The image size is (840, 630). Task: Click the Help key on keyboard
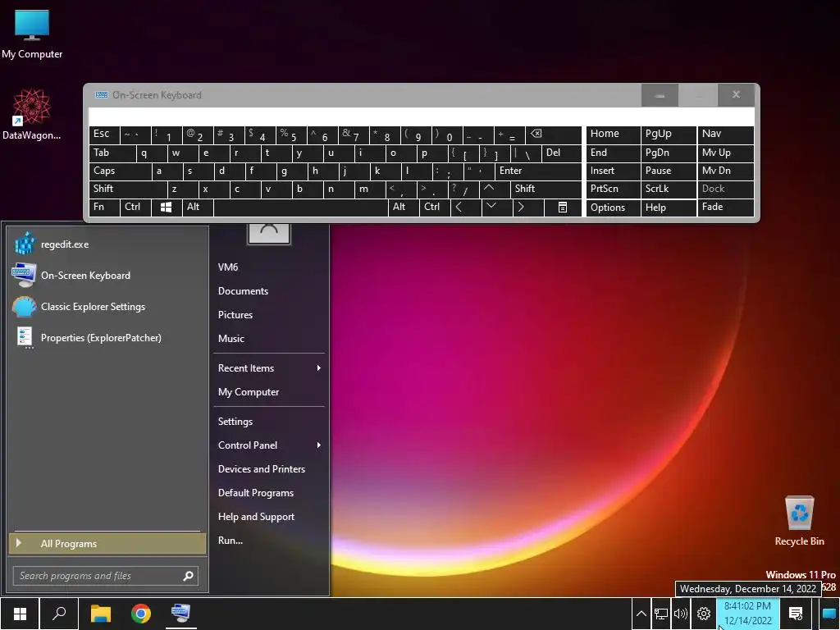pos(668,208)
